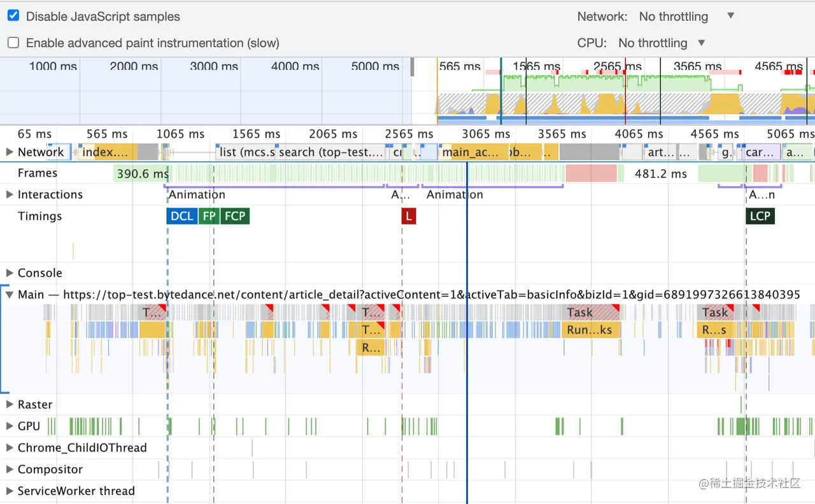The width and height of the screenshot is (815, 504).
Task: Click the art... network request
Action: click(x=660, y=152)
